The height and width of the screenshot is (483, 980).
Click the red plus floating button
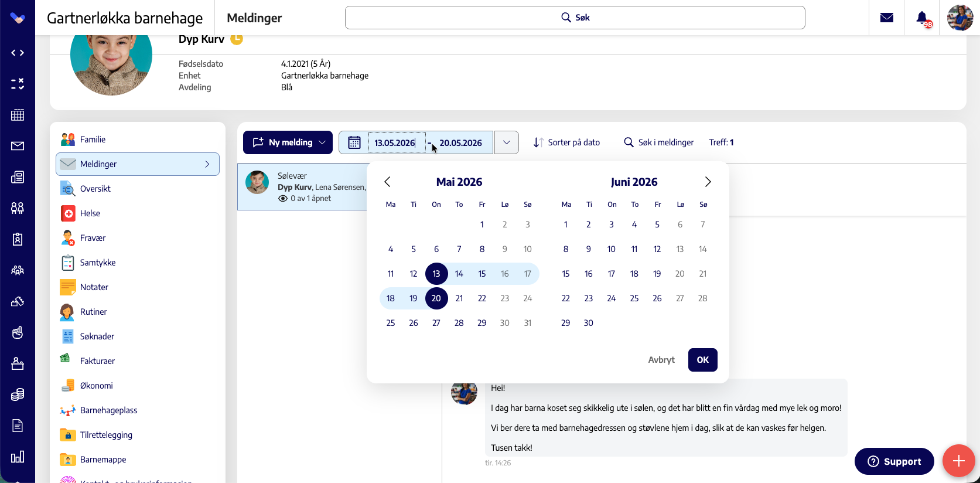[x=958, y=461]
